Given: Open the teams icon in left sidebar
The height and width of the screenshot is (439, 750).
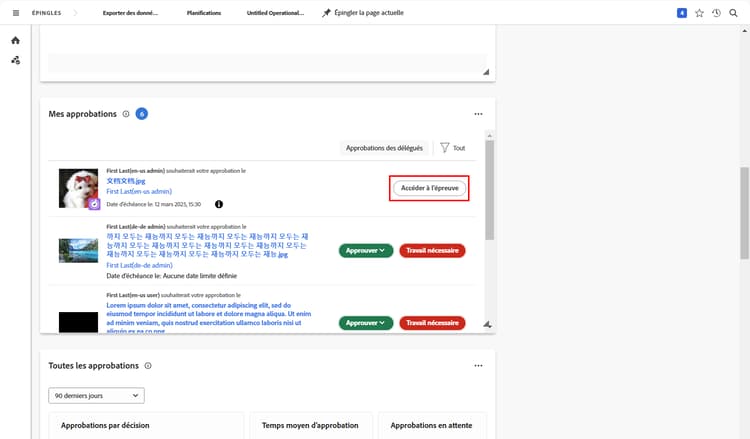Looking at the screenshot, I should coord(16,60).
